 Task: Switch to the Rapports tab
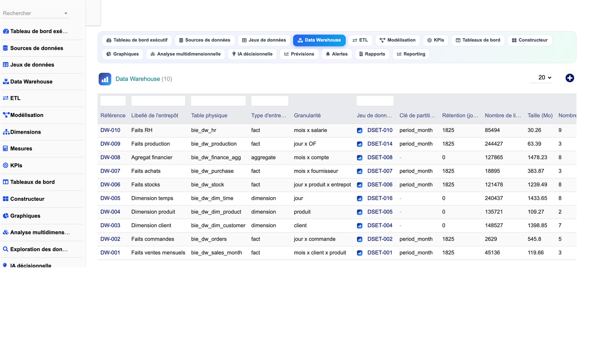372,54
